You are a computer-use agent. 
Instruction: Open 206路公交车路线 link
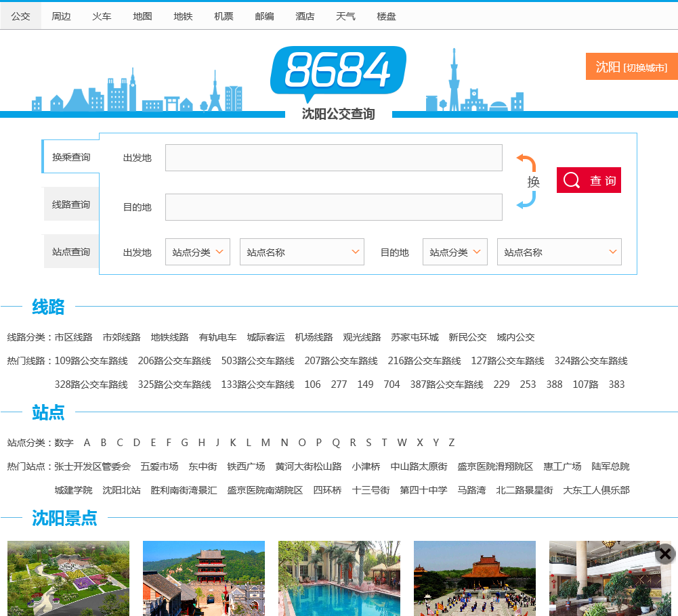[x=175, y=361]
